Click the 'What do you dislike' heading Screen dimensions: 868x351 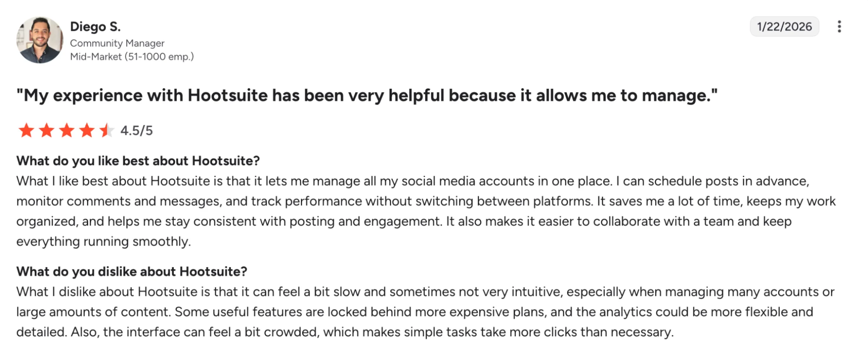132,272
